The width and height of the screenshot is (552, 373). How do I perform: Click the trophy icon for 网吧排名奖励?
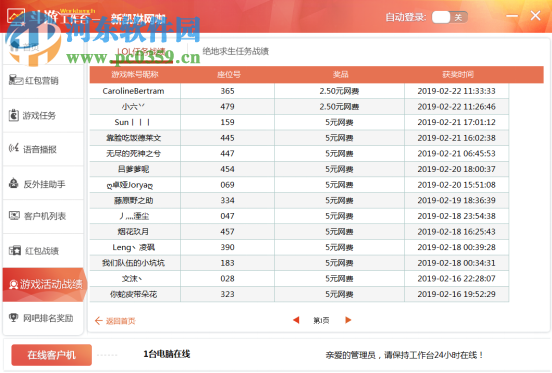click(13, 317)
